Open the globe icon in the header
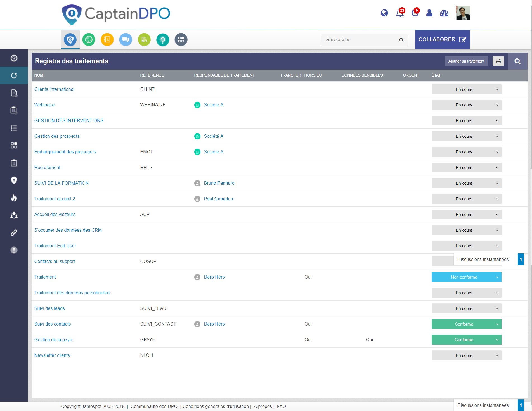The image size is (532, 411). coord(384,13)
